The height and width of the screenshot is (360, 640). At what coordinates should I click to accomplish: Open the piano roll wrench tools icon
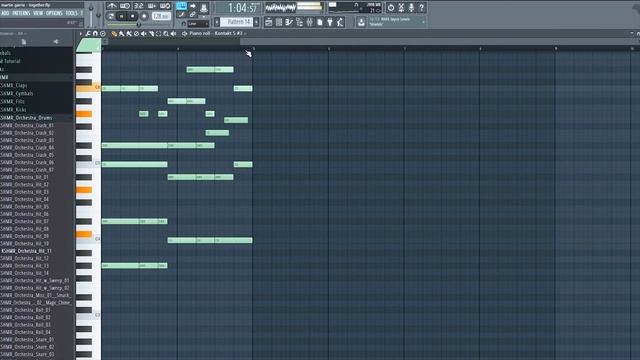[x=88, y=33]
